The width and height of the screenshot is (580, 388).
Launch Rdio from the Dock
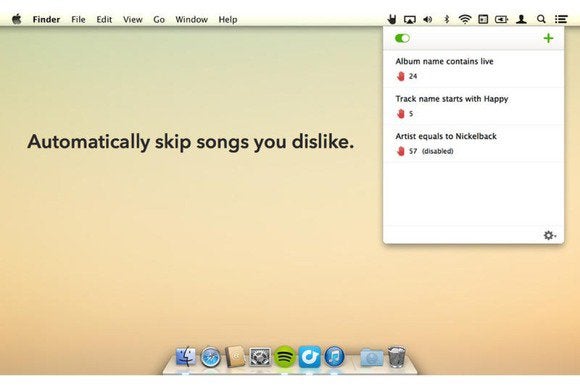pyautogui.click(x=310, y=357)
